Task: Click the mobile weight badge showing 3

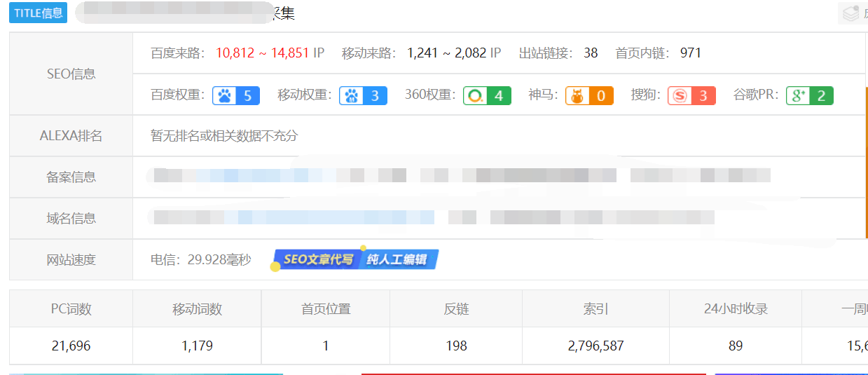Action: [x=363, y=95]
